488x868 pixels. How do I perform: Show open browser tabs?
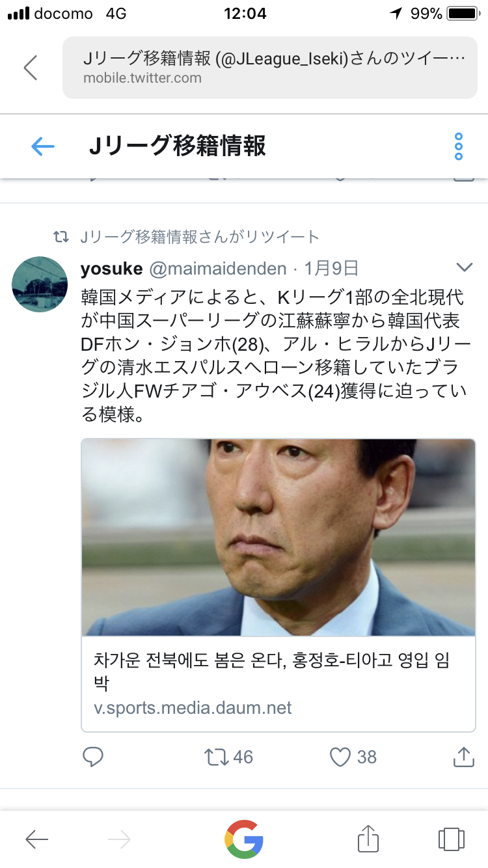(x=452, y=839)
